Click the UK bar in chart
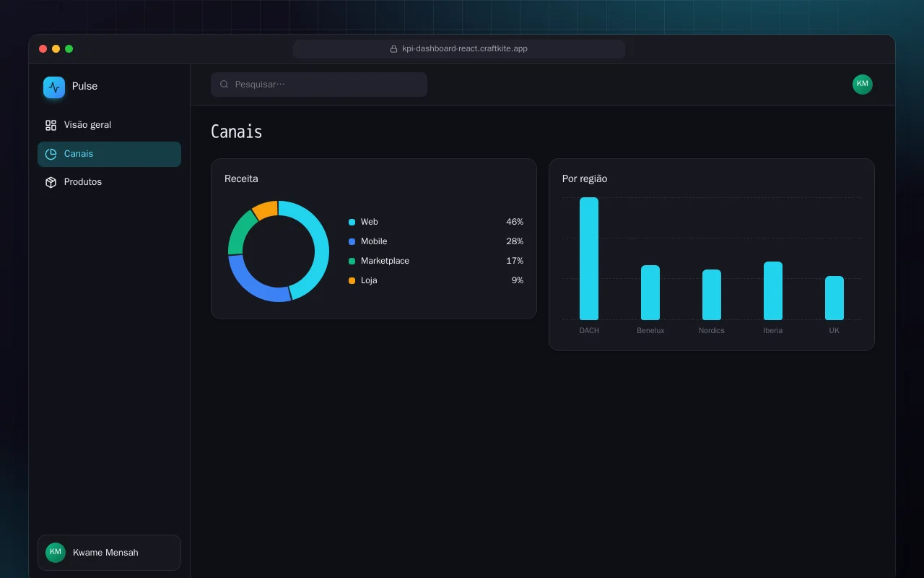924x578 pixels. pos(834,298)
